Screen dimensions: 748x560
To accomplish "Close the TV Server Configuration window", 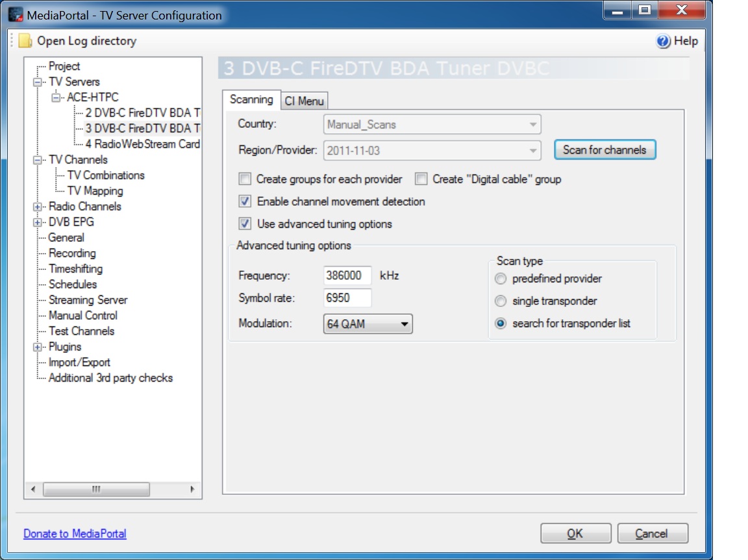I will click(x=682, y=10).
